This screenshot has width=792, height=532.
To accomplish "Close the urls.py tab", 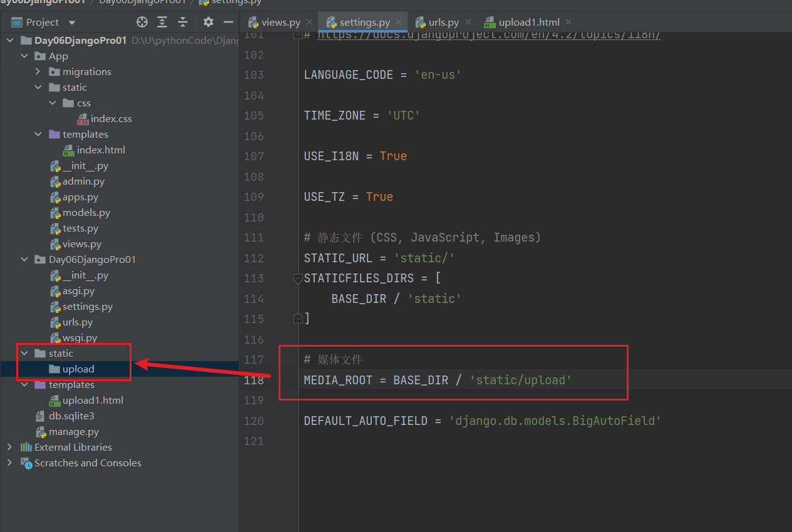I will click(x=467, y=23).
